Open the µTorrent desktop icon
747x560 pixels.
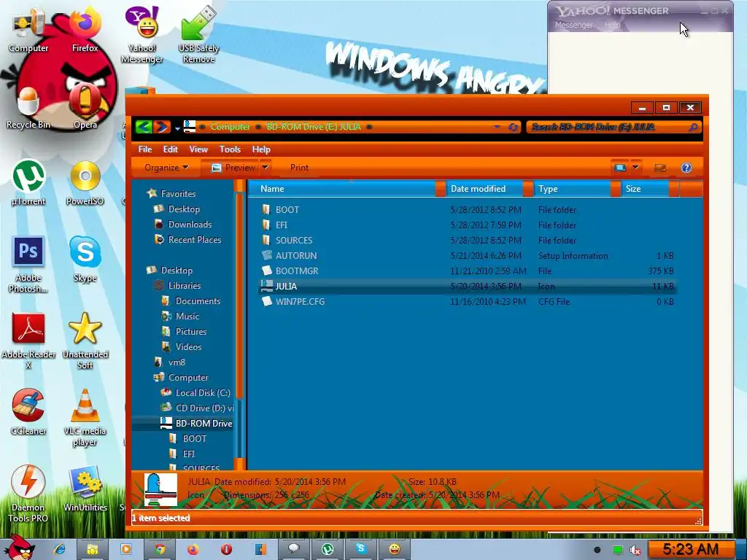(28, 183)
